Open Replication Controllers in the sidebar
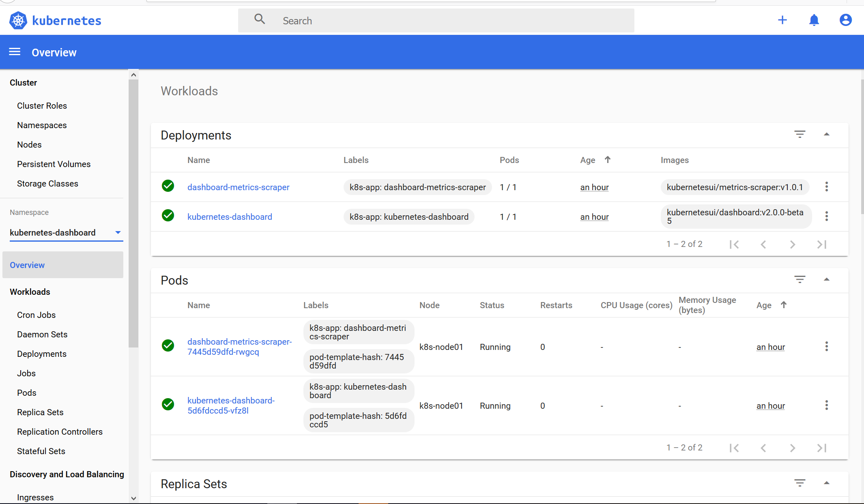 point(60,431)
